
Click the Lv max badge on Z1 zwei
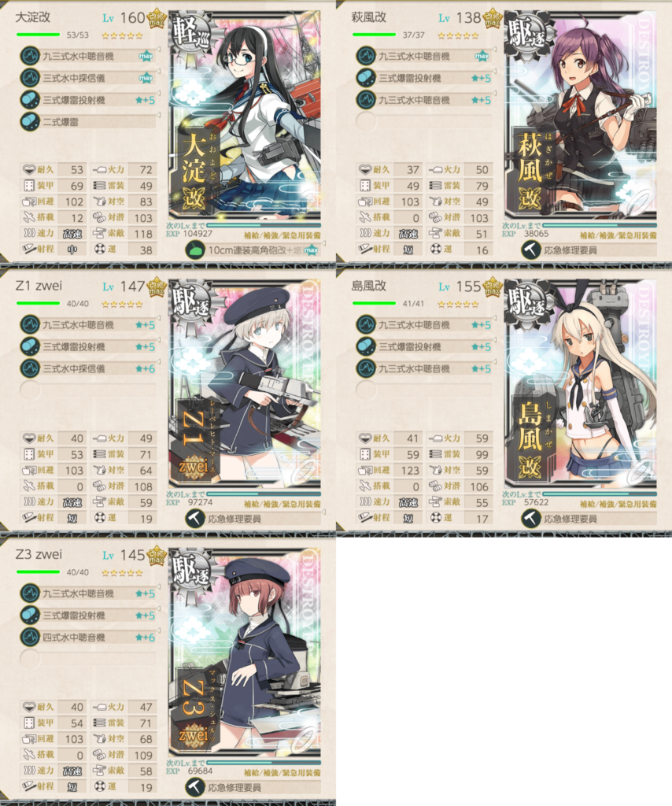[156, 288]
